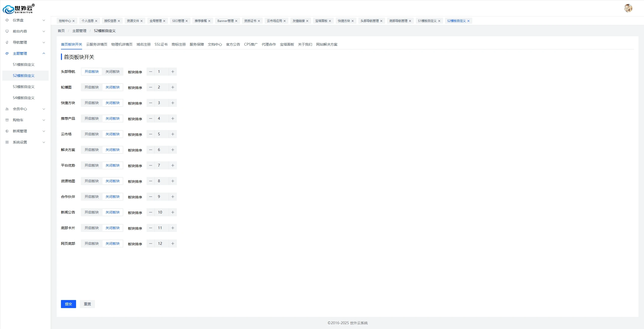Image resolution: width=644 pixels, height=329 pixels.
Task: Switch to the SSL证书 tab
Action: pos(161,44)
